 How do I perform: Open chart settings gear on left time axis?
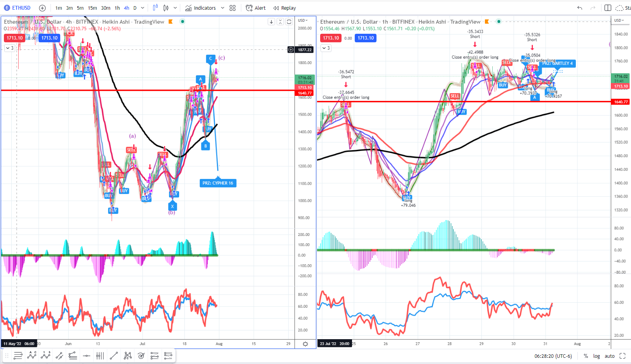(x=305, y=344)
